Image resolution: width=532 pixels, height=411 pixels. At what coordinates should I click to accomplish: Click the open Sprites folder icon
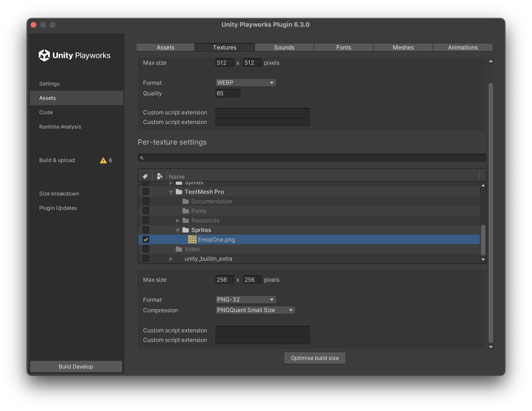186,230
